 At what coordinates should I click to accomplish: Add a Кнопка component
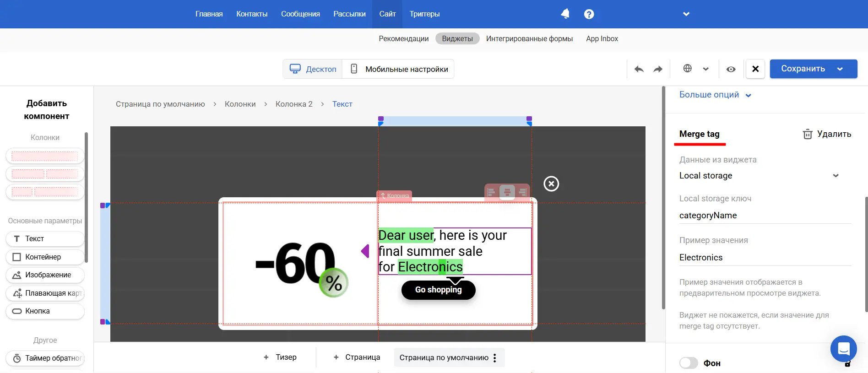pyautogui.click(x=45, y=311)
